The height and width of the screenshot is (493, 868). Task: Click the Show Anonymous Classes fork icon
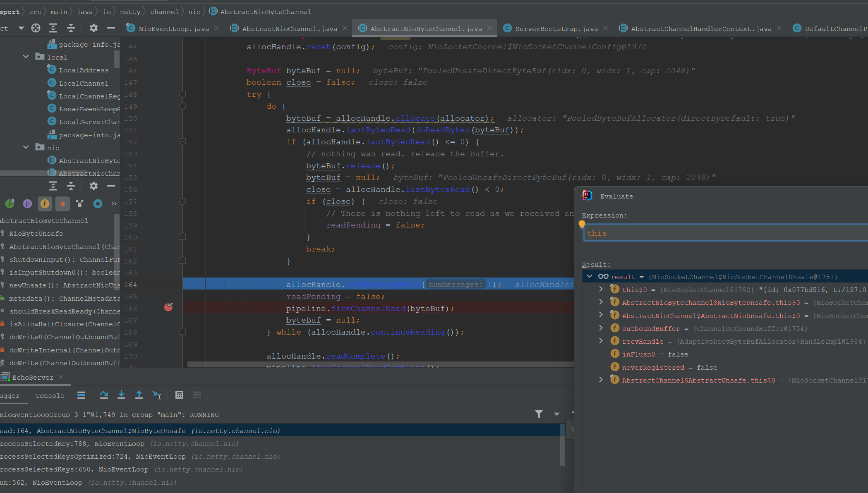click(80, 203)
